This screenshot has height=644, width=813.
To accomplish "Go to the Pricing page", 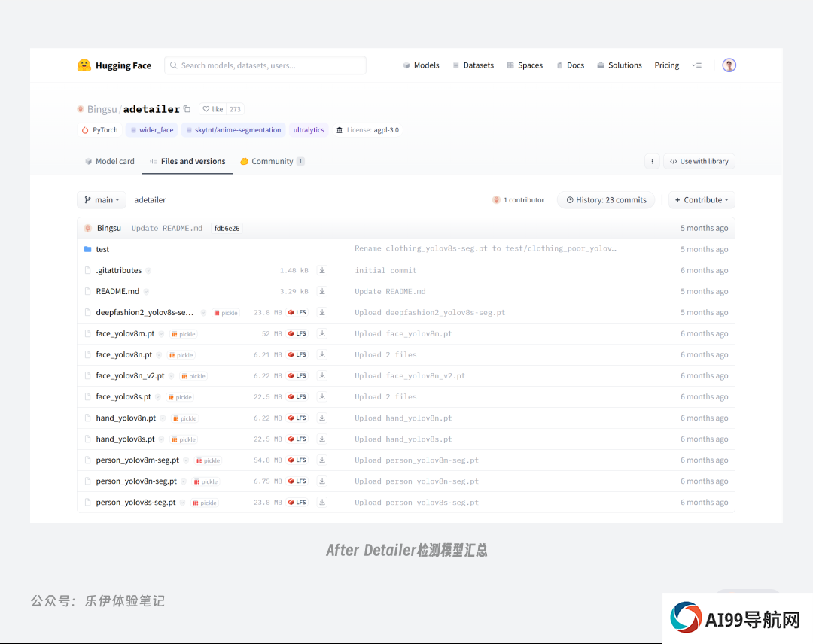I will 667,65.
